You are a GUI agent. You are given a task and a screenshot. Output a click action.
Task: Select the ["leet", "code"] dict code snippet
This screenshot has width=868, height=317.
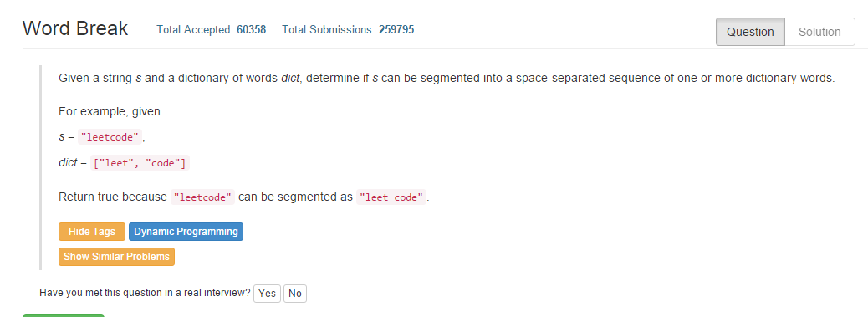click(140, 163)
